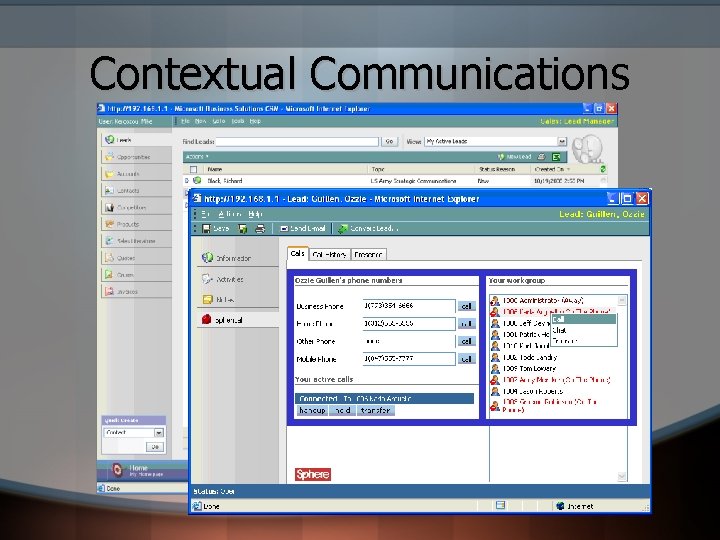Click the lead icon beside Black, Richard
This screenshot has height=540, width=720.
pos(197,180)
